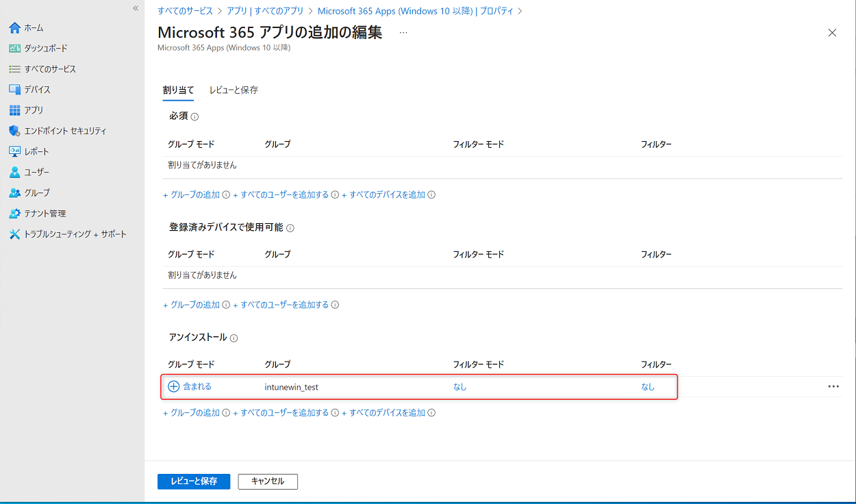
Task: Click info icon beside アンインストール heading
Action: click(234, 338)
